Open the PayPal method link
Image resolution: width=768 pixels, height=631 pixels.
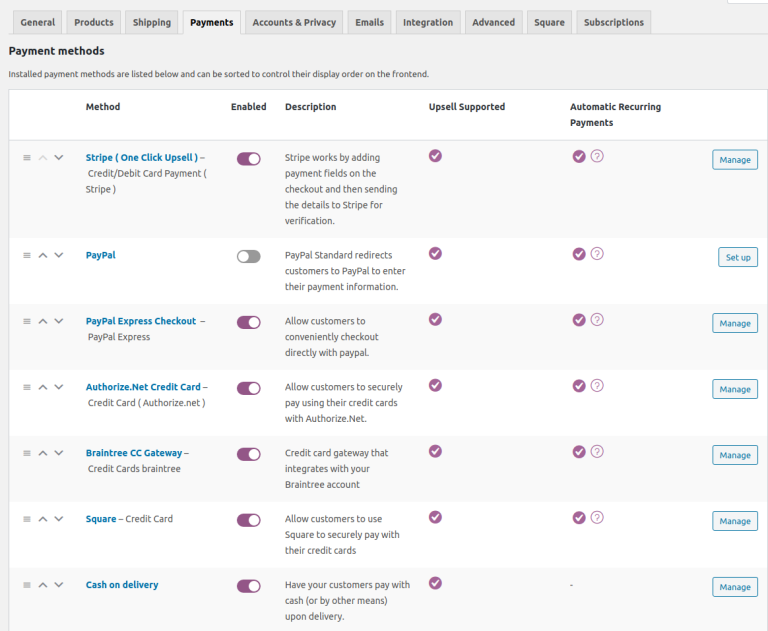[100, 255]
